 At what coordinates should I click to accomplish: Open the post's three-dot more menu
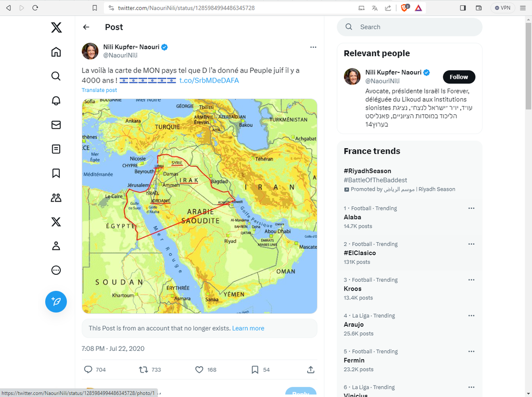313,47
